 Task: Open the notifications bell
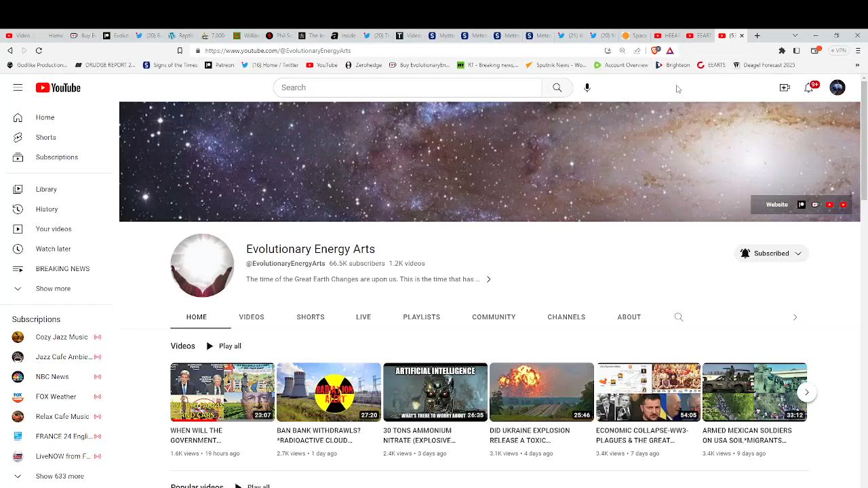pos(808,87)
